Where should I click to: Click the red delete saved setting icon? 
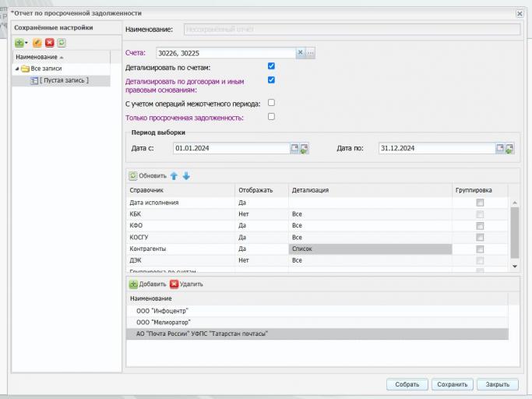50,43
